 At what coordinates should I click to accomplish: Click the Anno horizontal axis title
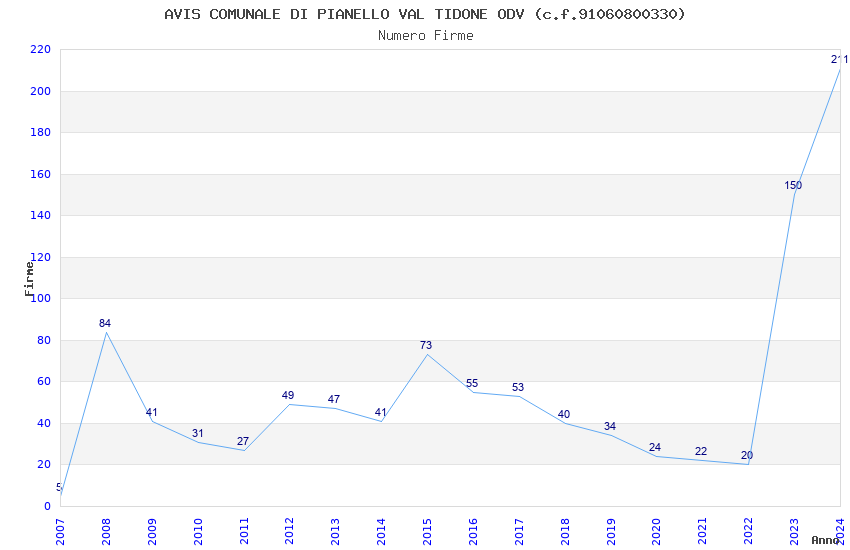pos(825,540)
